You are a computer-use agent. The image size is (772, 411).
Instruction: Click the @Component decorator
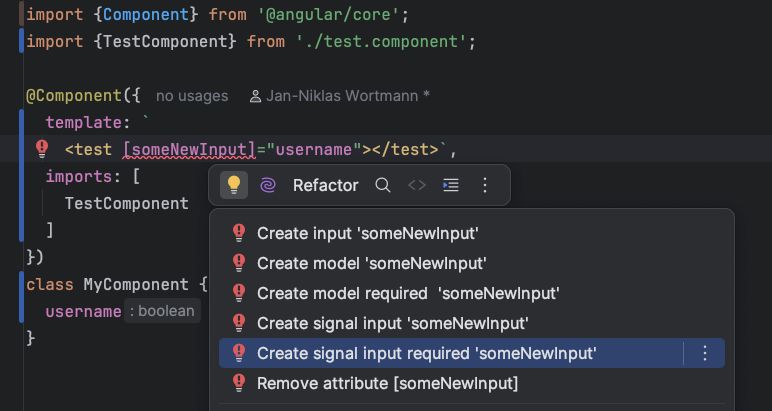tap(74, 95)
